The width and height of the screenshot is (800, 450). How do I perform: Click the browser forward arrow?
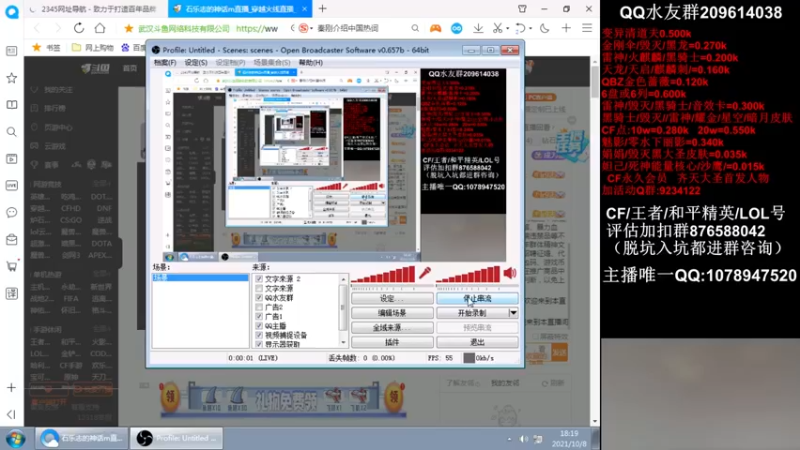[x=57, y=28]
